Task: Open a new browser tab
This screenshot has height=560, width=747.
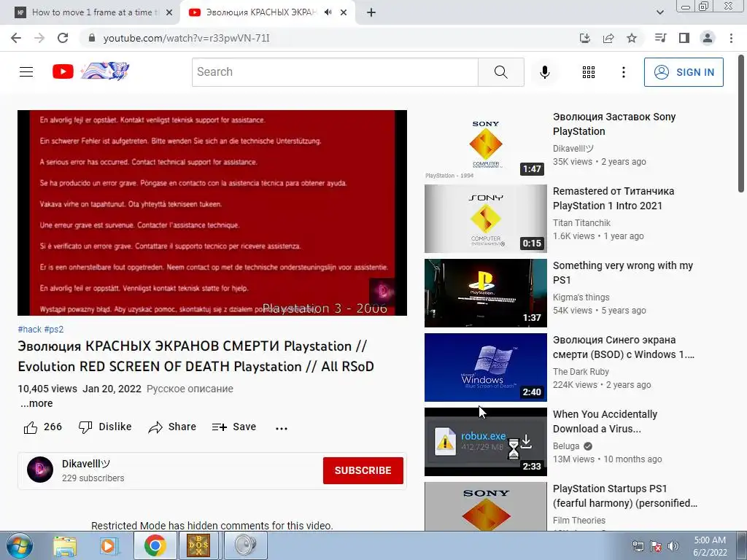Action: pyautogui.click(x=371, y=12)
